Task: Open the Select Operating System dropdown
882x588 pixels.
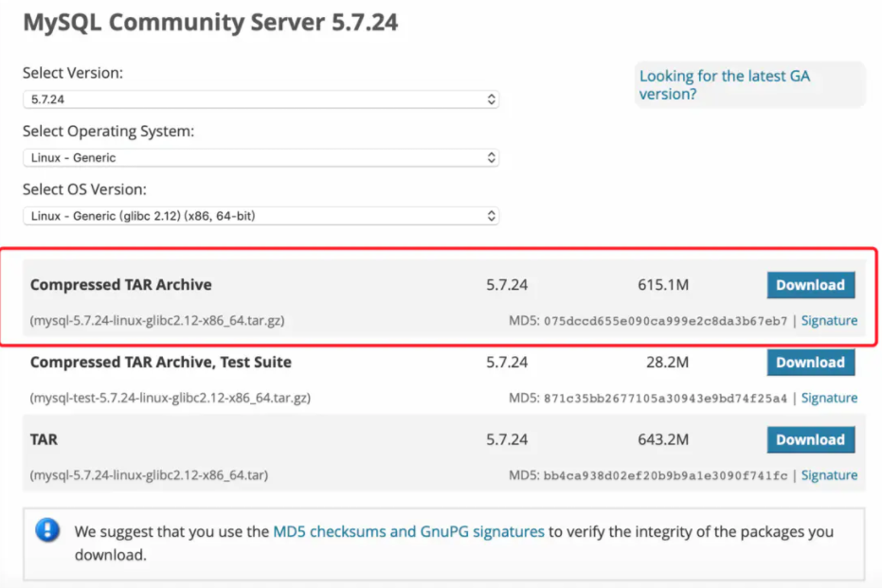Action: point(261,157)
